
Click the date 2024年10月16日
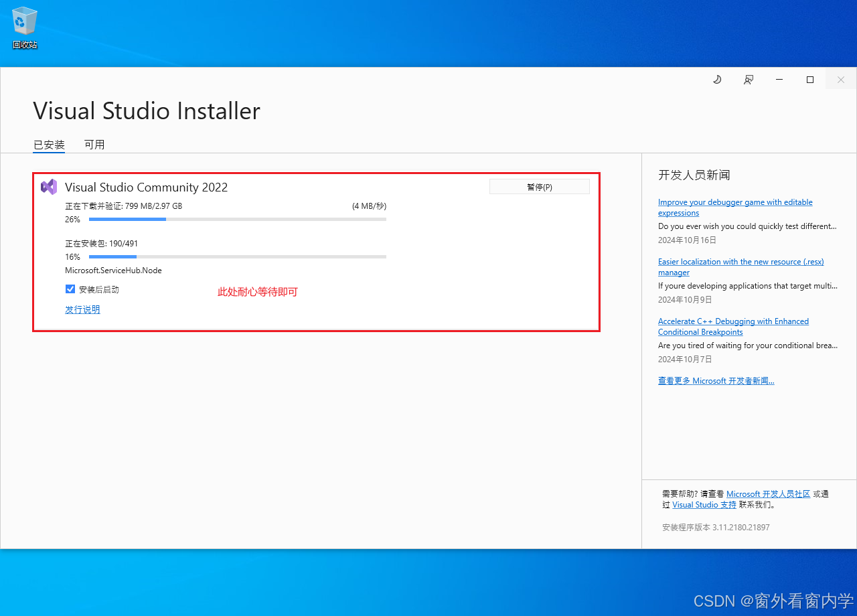coord(687,240)
